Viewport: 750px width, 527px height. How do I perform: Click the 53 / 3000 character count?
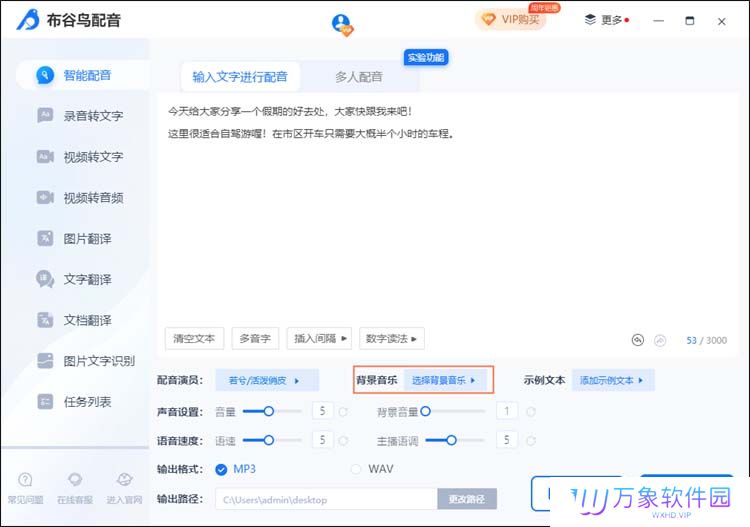point(706,340)
